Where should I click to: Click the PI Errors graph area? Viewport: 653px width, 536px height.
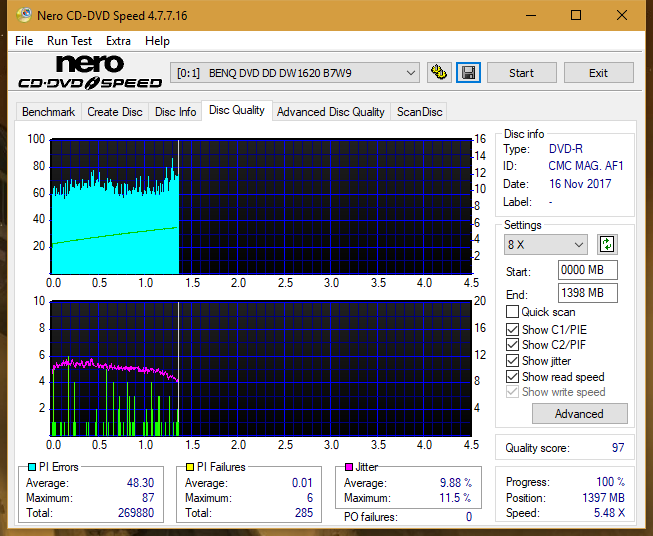[x=261, y=207]
